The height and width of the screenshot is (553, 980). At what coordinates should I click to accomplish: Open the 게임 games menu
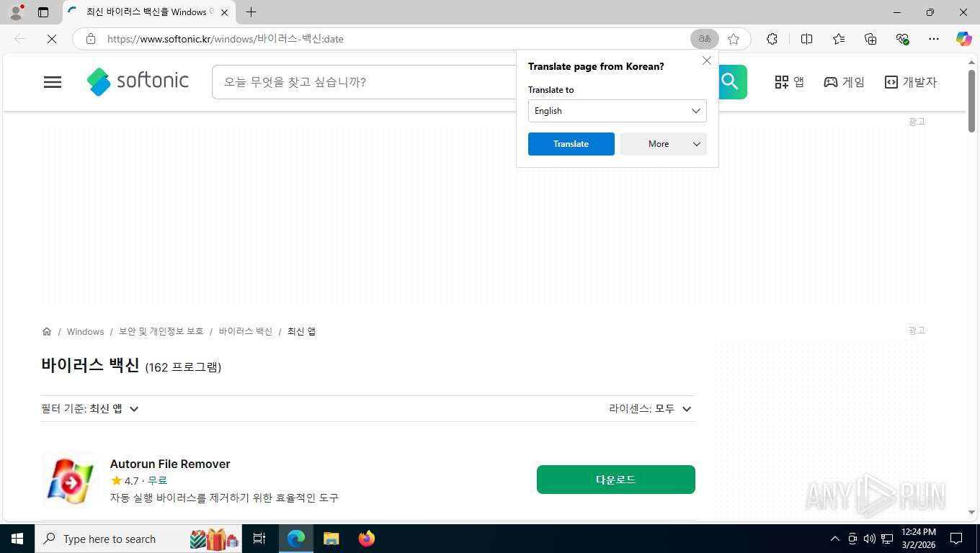844,82
